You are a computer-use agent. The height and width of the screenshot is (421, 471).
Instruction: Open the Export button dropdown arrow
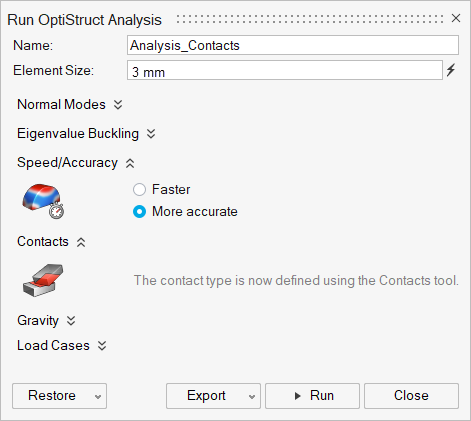coord(252,397)
